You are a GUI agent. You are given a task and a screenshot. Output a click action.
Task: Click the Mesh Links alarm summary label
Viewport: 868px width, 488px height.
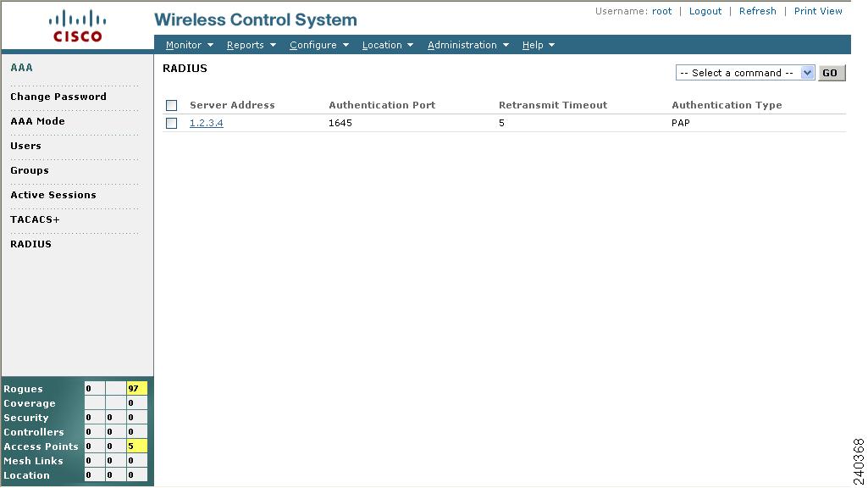coord(33,461)
